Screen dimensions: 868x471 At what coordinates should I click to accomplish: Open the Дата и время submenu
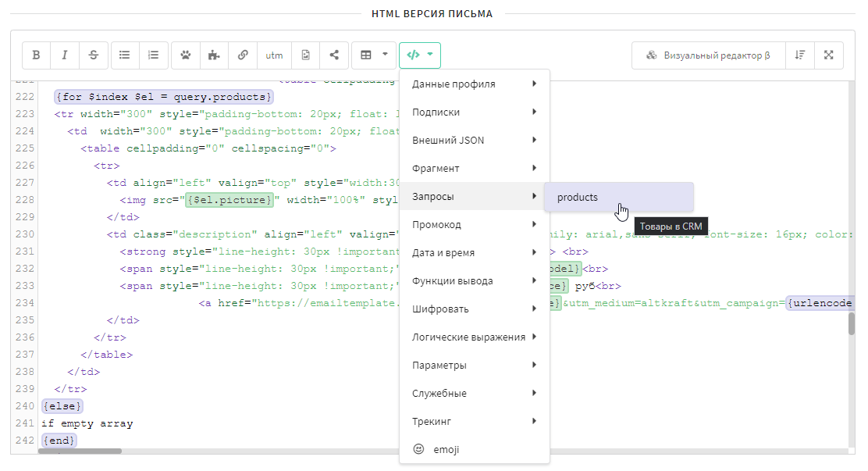(475, 253)
